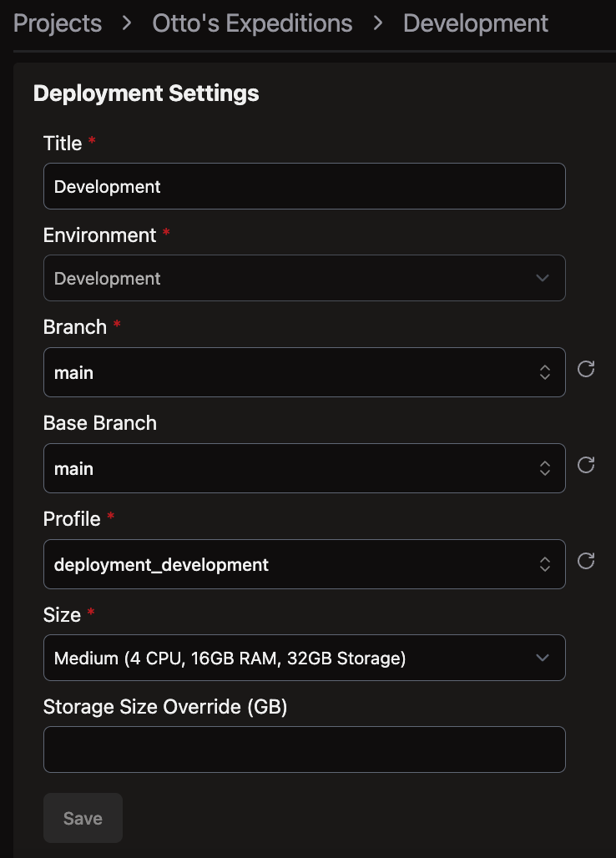Open the Branch dropdown set to main
This screenshot has height=858, width=616.
(x=284, y=372)
